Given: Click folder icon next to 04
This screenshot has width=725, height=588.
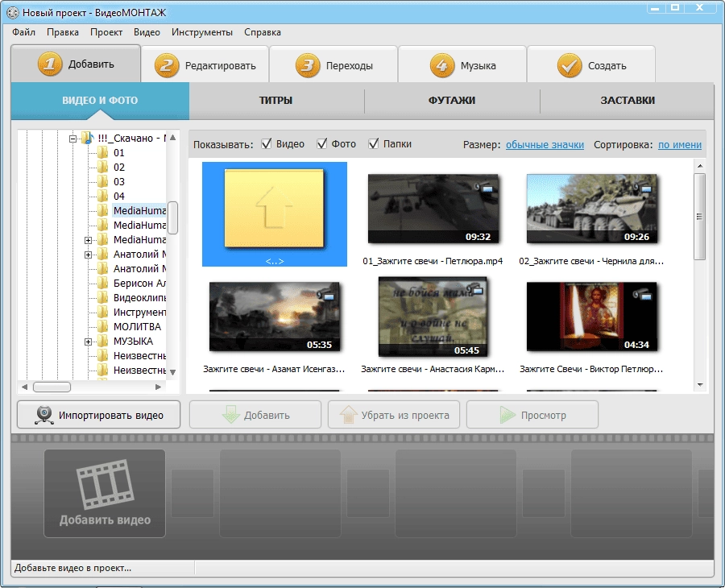Looking at the screenshot, I should coord(102,196).
